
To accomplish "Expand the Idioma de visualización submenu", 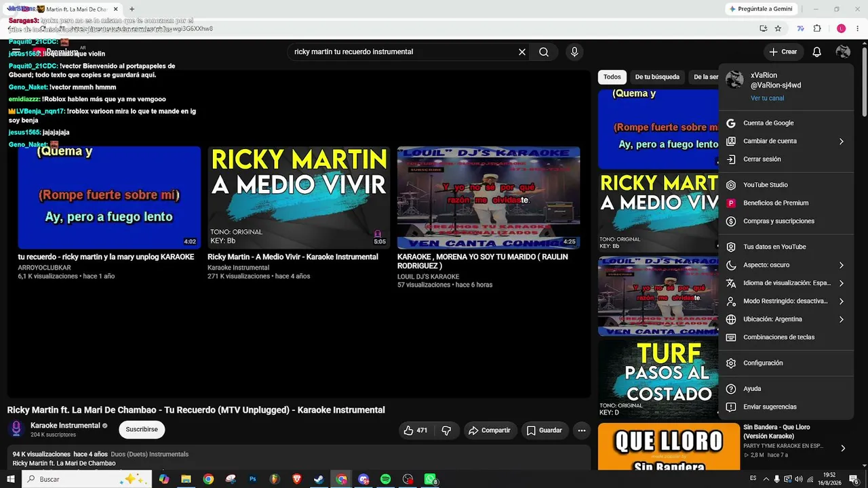I will (841, 283).
